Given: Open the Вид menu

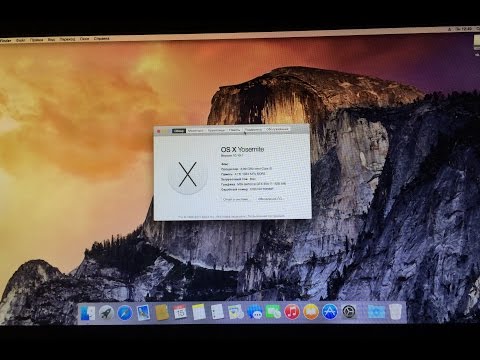Looking at the screenshot, I should [x=51, y=39].
